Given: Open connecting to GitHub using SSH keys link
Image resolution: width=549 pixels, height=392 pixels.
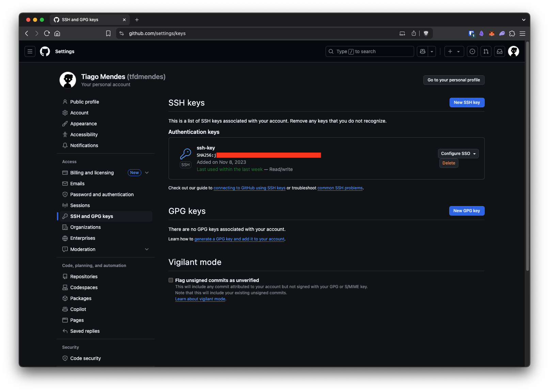Looking at the screenshot, I should pyautogui.click(x=249, y=188).
